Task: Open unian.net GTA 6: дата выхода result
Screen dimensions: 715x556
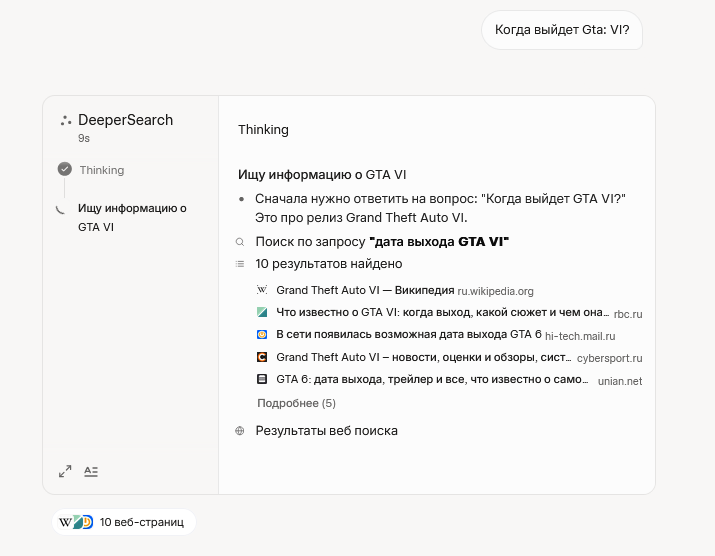Action: 432,379
